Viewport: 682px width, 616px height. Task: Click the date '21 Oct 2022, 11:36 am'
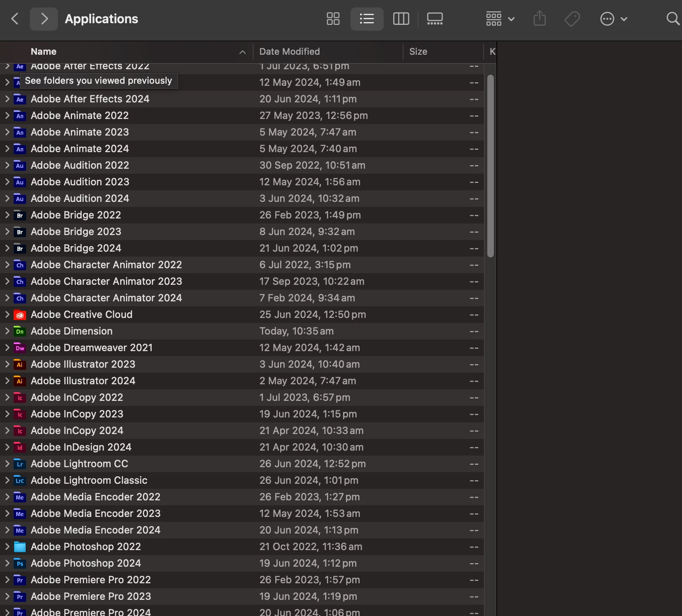click(x=311, y=547)
